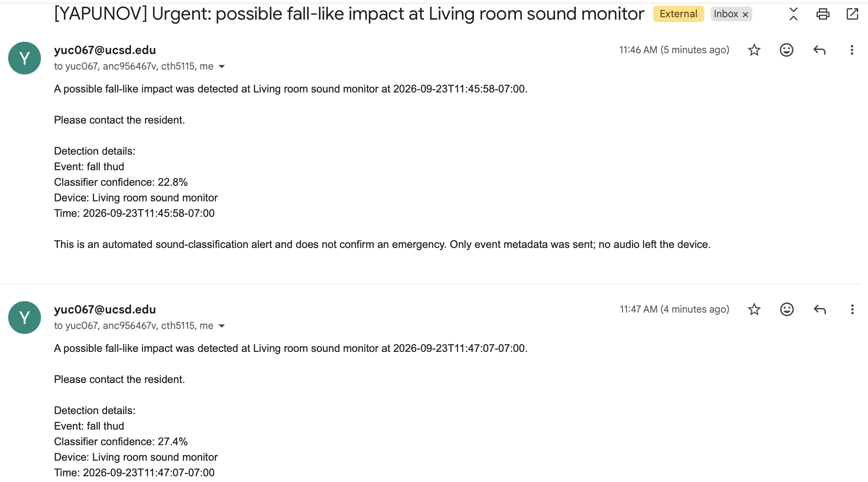Add emoji reaction to second message
The width and height of the screenshot is (868, 482).
coord(787,309)
